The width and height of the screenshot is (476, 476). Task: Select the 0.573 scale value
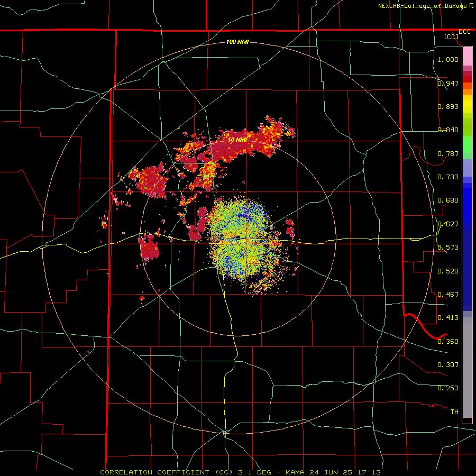448,247
